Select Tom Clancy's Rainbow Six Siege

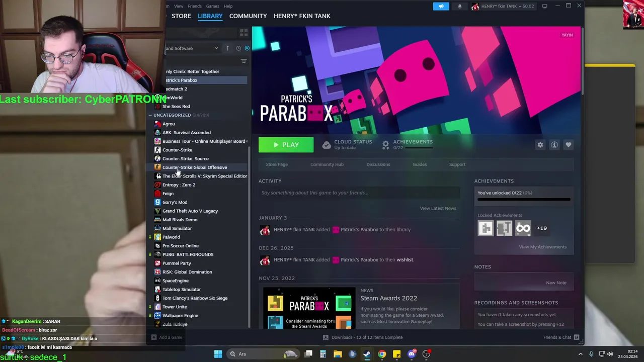click(195, 298)
